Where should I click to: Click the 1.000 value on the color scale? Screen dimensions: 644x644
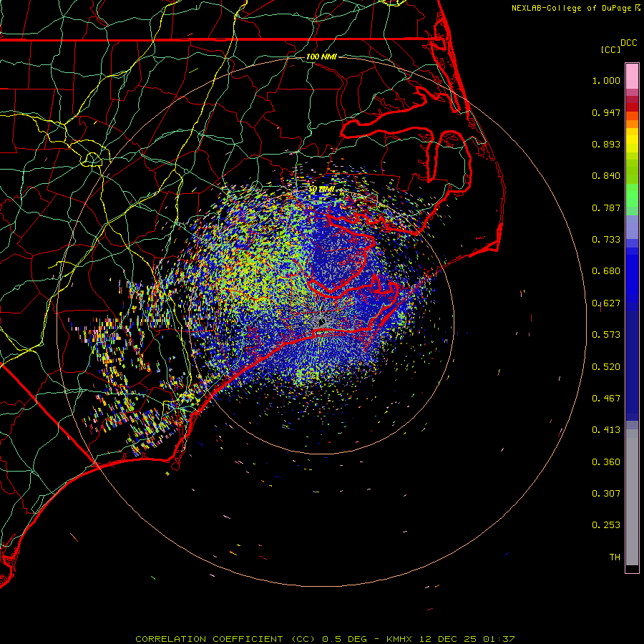point(606,80)
